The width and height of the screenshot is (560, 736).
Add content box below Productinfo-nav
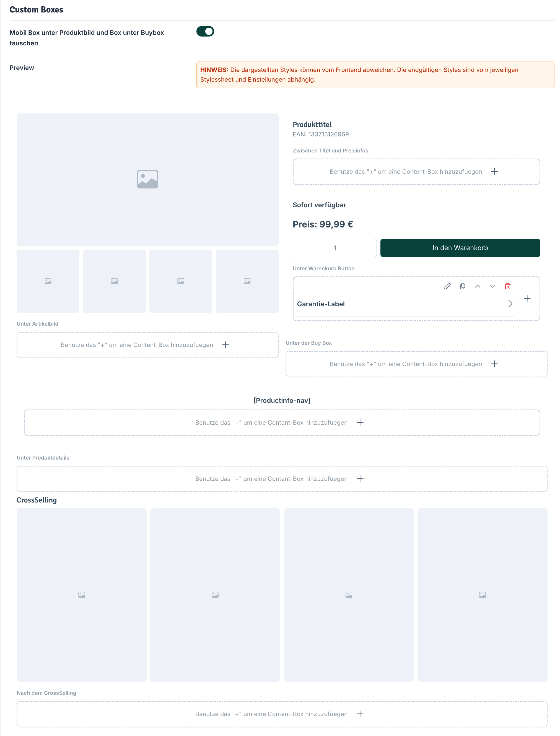point(360,423)
